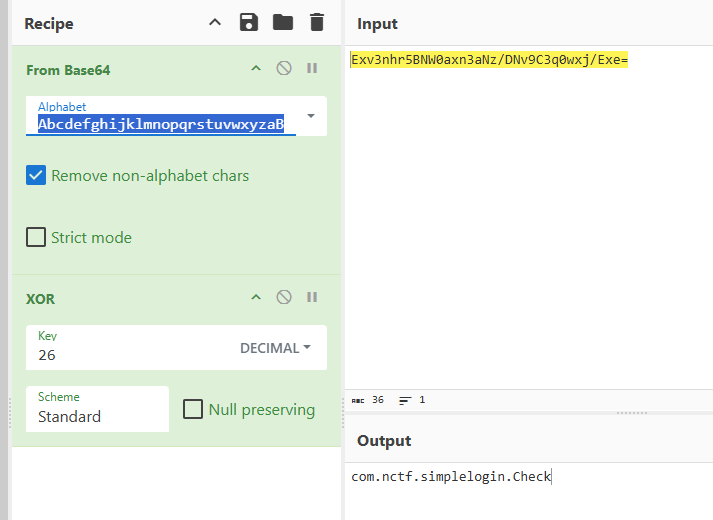The image size is (713, 520).
Task: Disable the XOR operation
Action: 284,297
